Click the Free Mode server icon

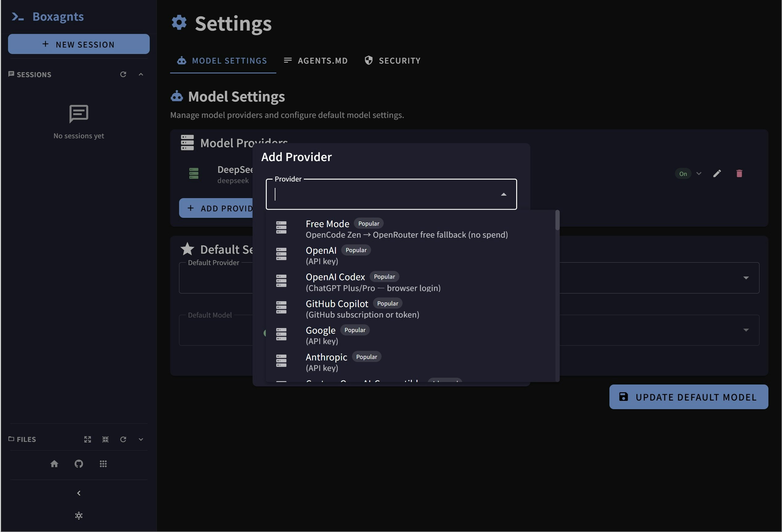(281, 227)
